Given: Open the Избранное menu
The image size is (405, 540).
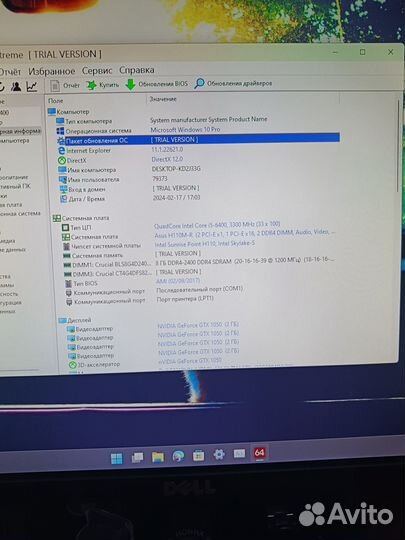Looking at the screenshot, I should click(x=52, y=71).
